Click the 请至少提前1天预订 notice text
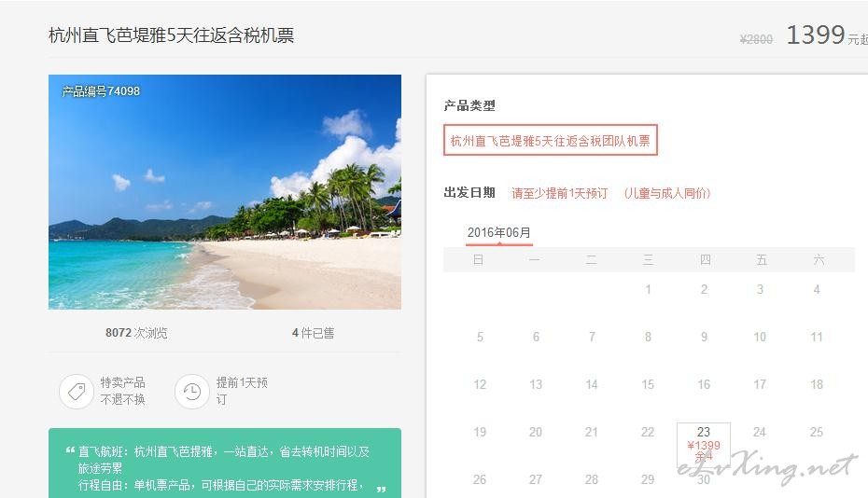This screenshot has height=498, width=868. (560, 193)
